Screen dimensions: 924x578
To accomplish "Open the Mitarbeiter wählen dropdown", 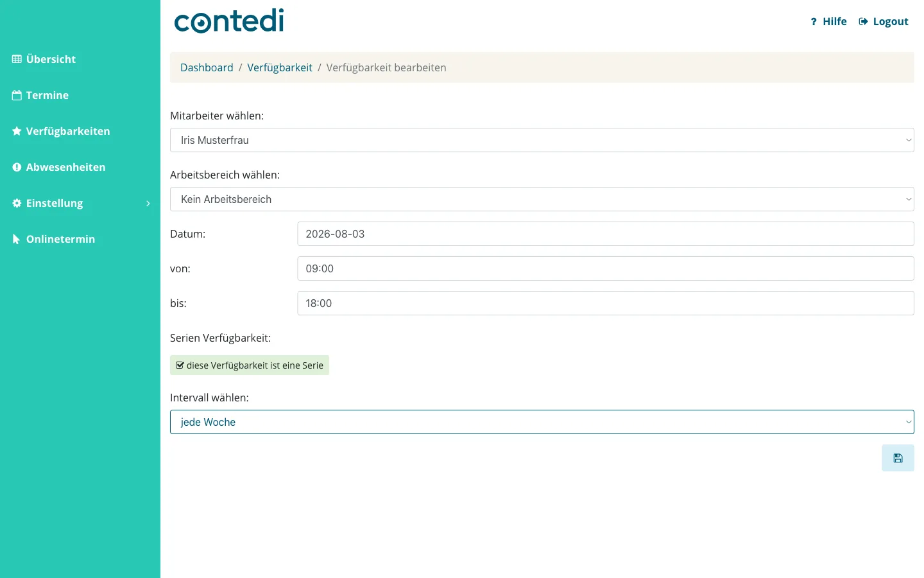I will [x=542, y=140].
